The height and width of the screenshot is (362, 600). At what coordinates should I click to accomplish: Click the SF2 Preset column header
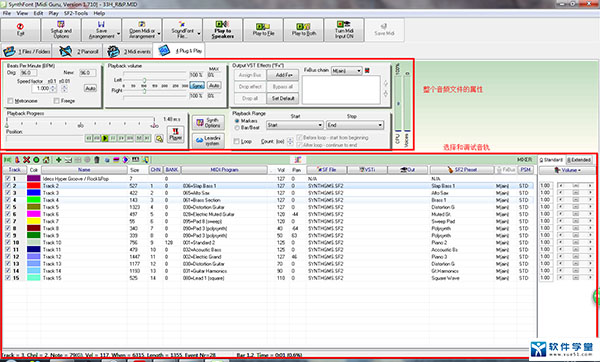pyautogui.click(x=461, y=170)
